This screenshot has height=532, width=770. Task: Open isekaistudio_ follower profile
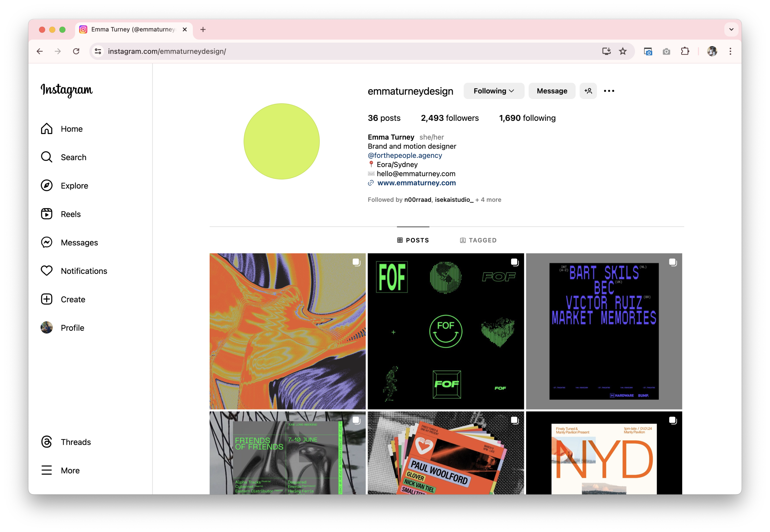(x=454, y=200)
